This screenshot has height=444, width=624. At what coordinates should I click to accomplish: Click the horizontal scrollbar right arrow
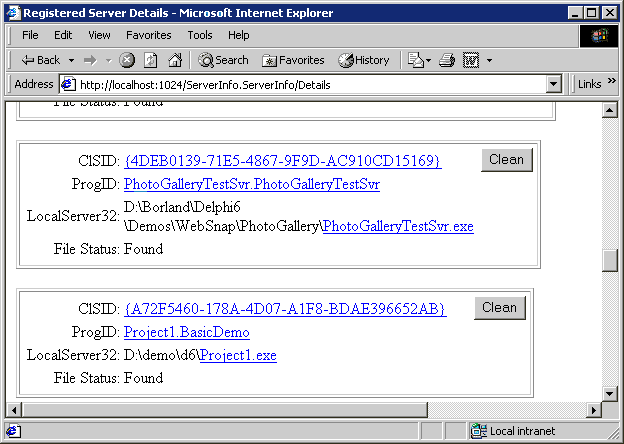(x=594, y=410)
